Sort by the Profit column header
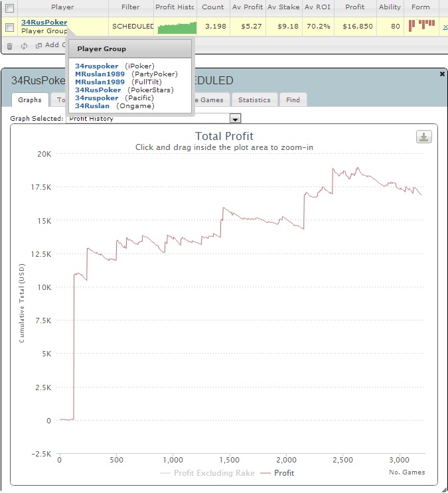This screenshot has height=493, width=448. click(x=355, y=7)
